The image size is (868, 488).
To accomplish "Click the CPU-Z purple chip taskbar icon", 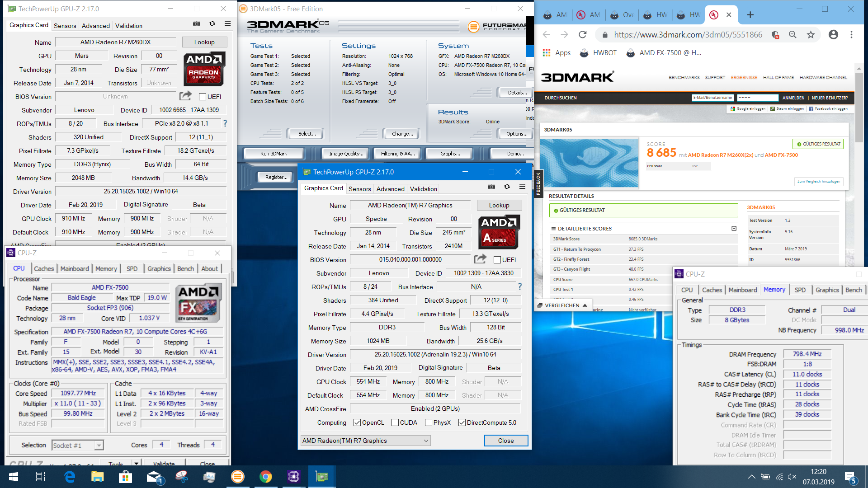I will (x=293, y=477).
